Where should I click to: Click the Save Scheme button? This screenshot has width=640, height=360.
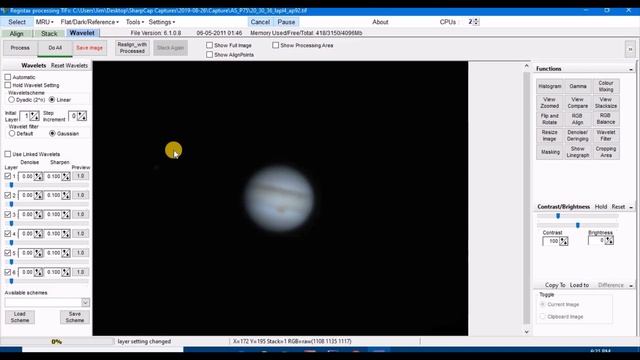[75, 317]
